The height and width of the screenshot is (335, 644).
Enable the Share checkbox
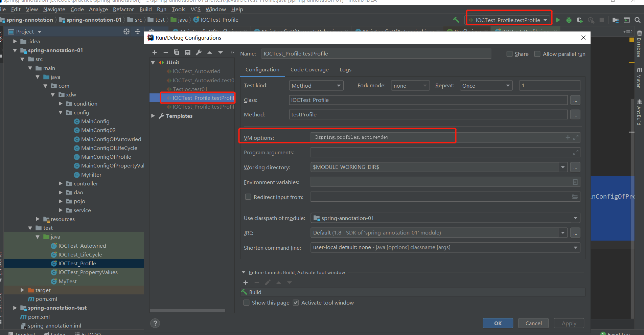tap(509, 54)
